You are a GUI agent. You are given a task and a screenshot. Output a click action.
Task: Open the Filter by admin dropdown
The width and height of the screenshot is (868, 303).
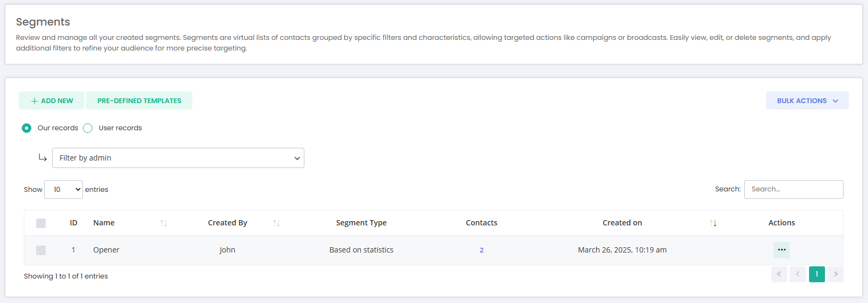pos(178,158)
